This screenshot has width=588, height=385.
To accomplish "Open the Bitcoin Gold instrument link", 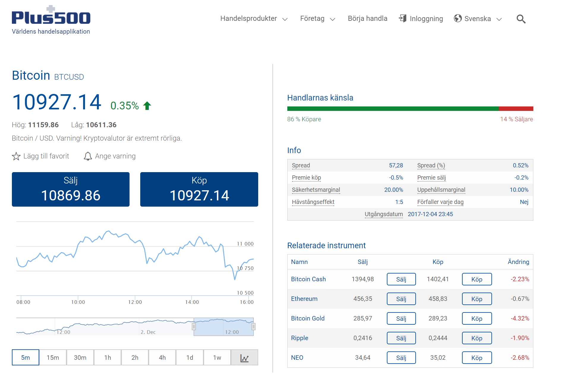I will coord(308,318).
